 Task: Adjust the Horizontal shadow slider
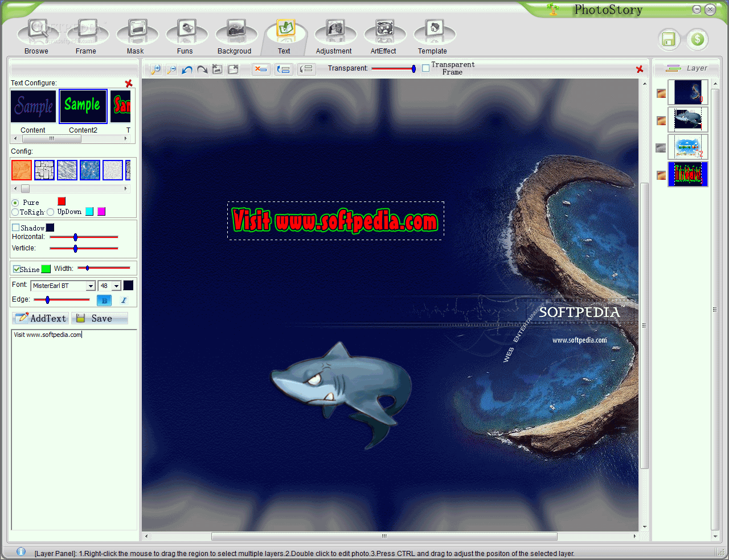coord(84,237)
